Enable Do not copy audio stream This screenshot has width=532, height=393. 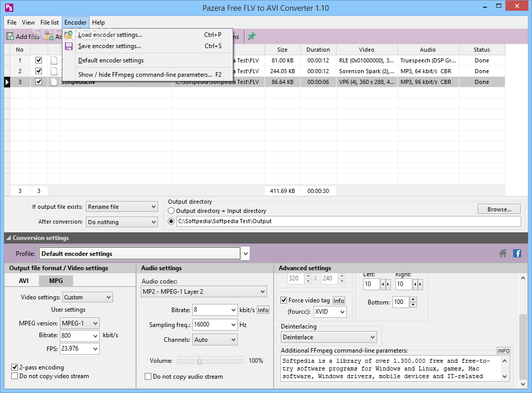(148, 377)
